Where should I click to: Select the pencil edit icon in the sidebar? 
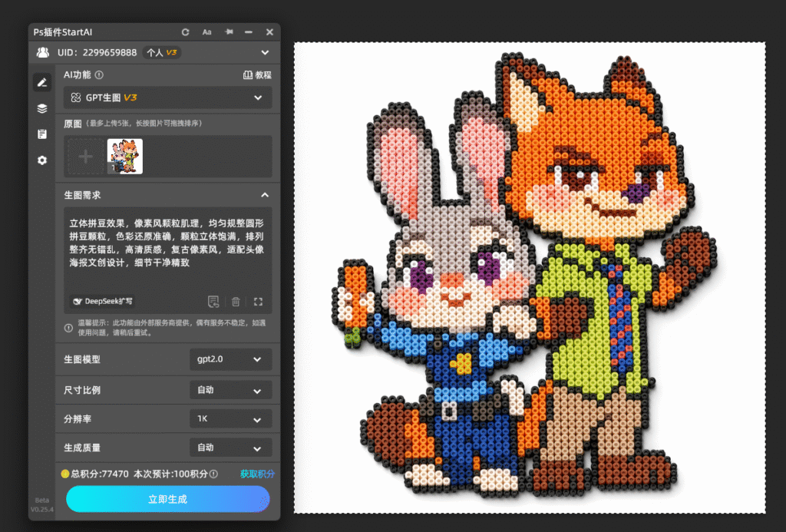(x=42, y=82)
